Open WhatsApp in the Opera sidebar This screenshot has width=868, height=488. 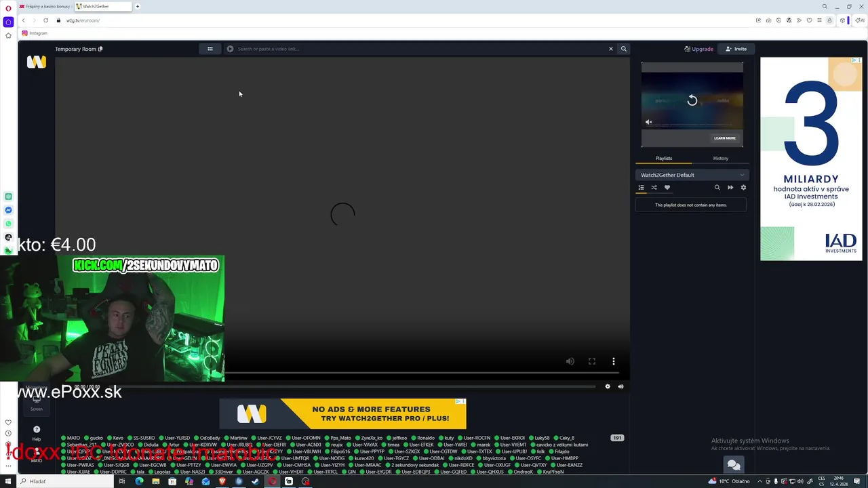8,224
